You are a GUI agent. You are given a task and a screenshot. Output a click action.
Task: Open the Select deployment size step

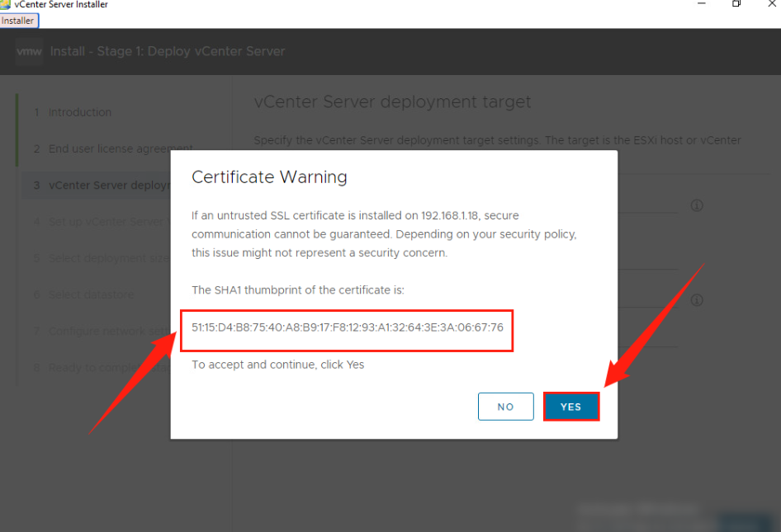coord(109,257)
